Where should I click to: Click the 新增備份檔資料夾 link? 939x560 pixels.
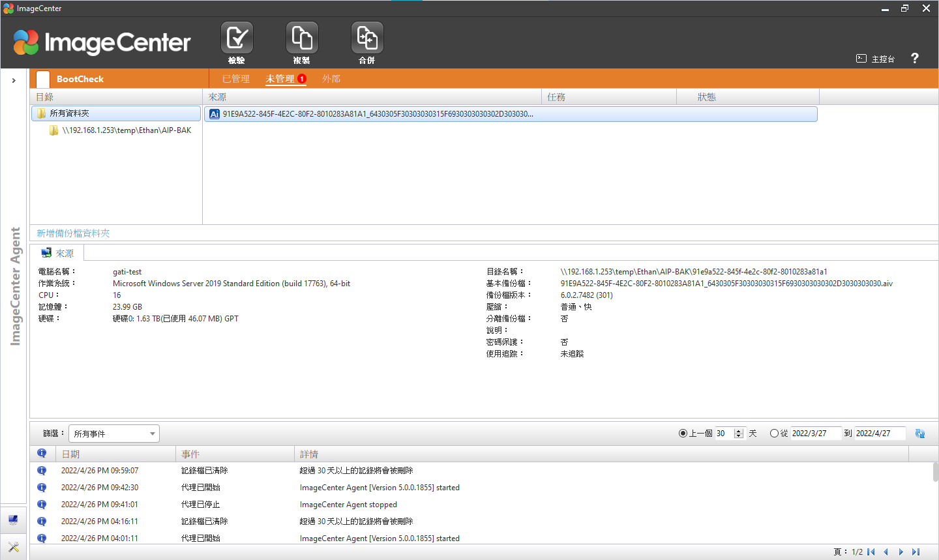pos(73,233)
